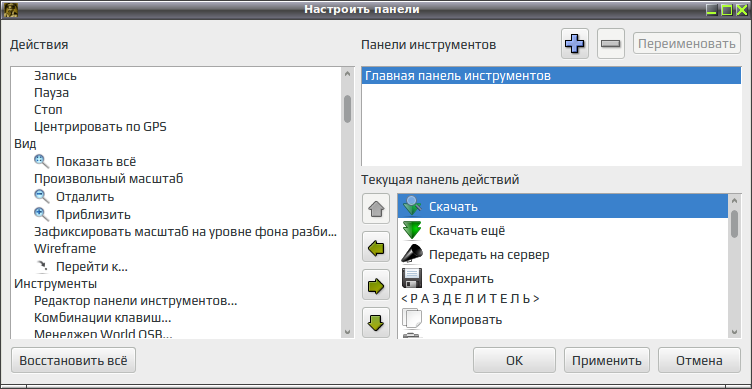Click the Отдалить zoom-out icon
The image size is (752, 389).
(42, 196)
